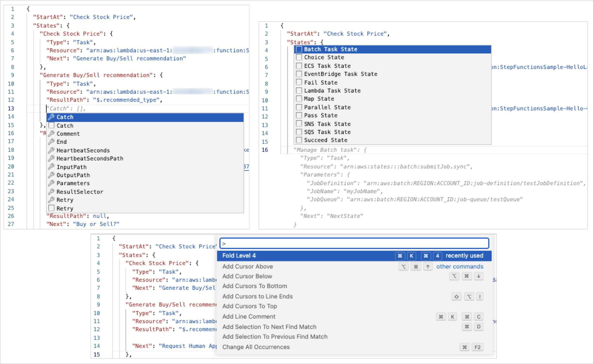Image resolution: width=593 pixels, height=364 pixels.
Task: Click the "other commands" label
Action: [x=460, y=267]
